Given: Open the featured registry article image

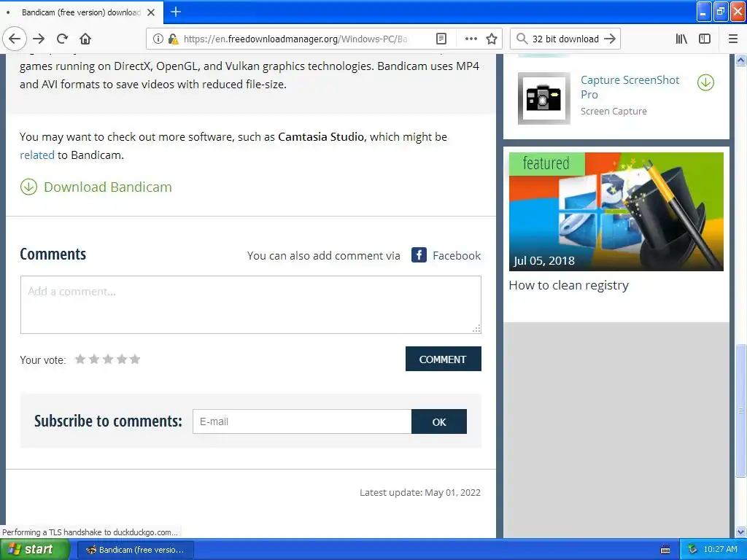Looking at the screenshot, I should (x=616, y=212).
